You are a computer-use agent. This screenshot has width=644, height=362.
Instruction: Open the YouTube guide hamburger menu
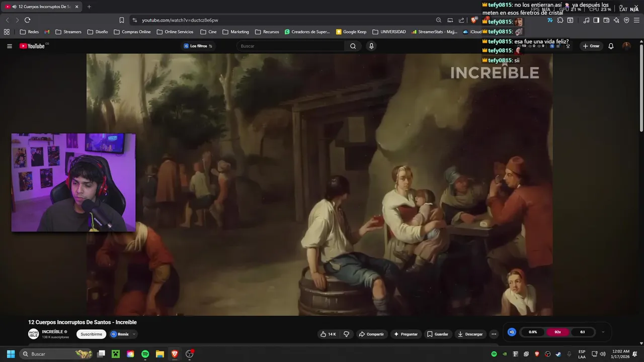click(9, 46)
